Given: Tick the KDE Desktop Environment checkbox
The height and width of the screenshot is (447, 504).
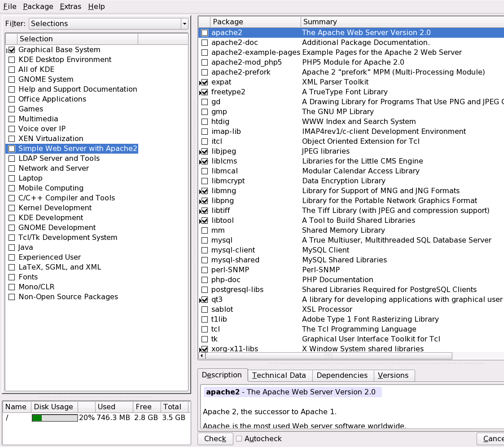Looking at the screenshot, I should pyautogui.click(x=12, y=60).
